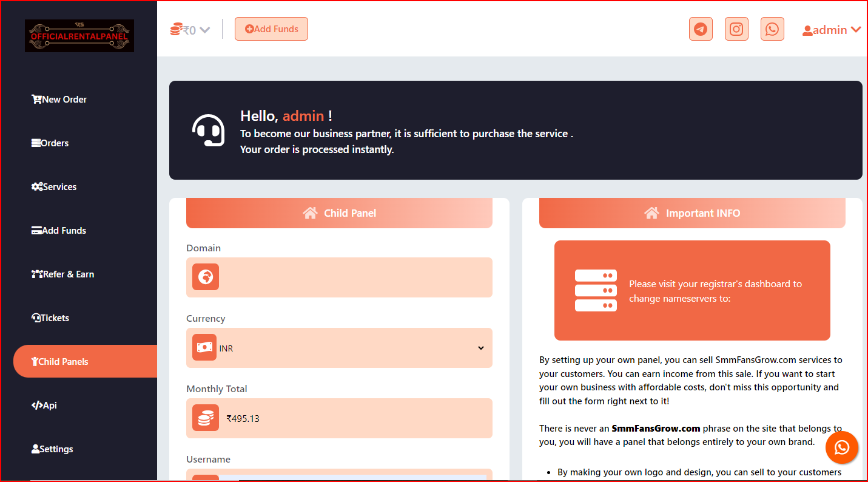
Task: Click the OfficialRentalPanel logo
Action: [79, 36]
